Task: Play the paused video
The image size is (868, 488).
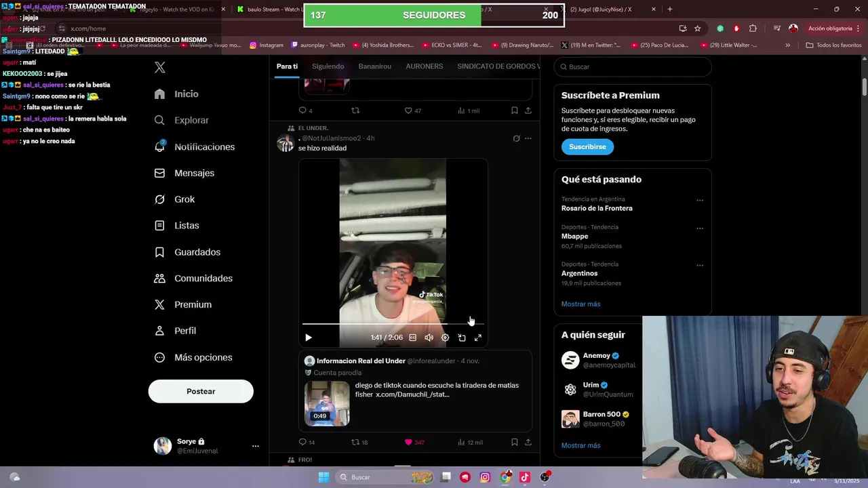Action: click(309, 338)
